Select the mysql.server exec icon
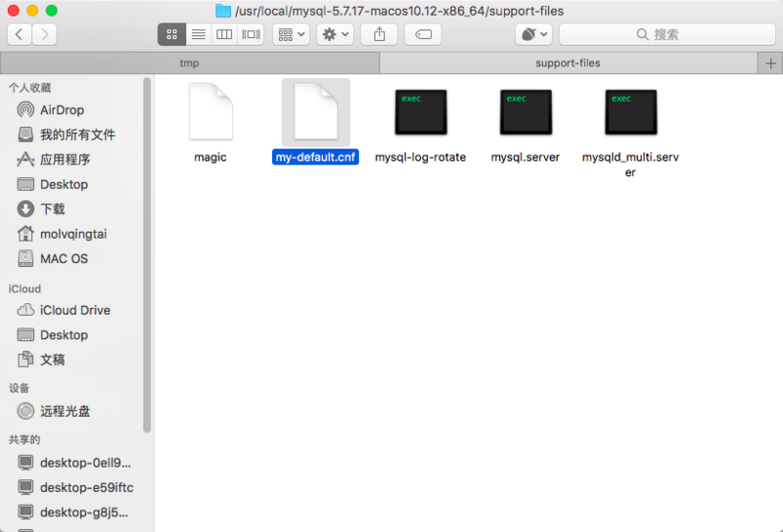Viewport: 783px width, 532px height. point(526,111)
